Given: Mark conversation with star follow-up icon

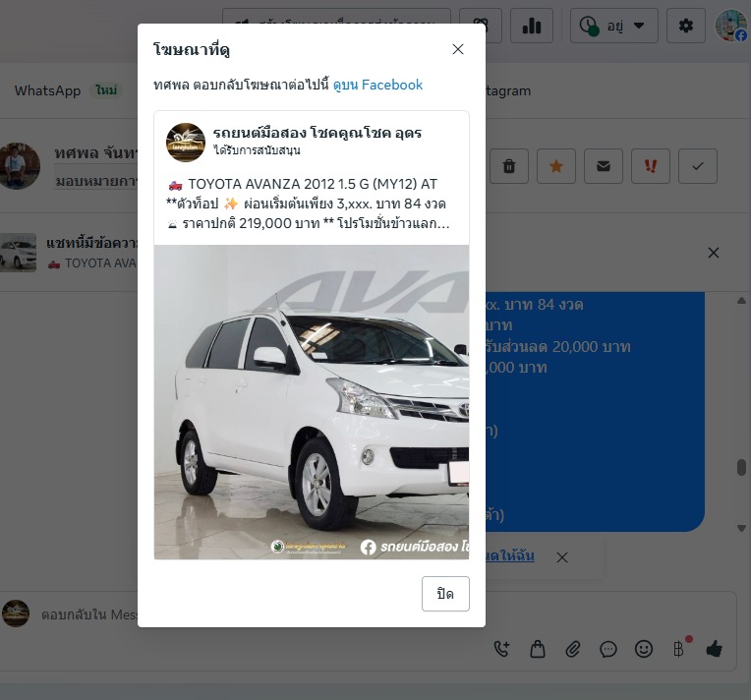Looking at the screenshot, I should click(x=556, y=166).
